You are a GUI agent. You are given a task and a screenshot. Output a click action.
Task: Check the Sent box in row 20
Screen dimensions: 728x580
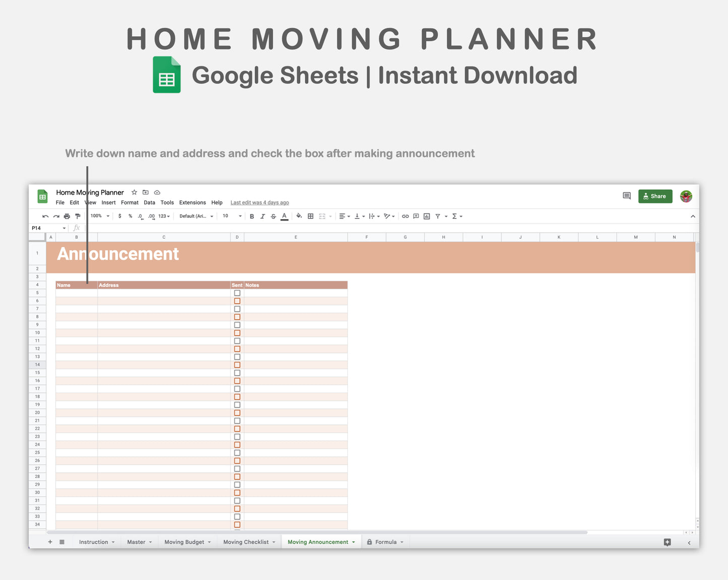tap(237, 412)
